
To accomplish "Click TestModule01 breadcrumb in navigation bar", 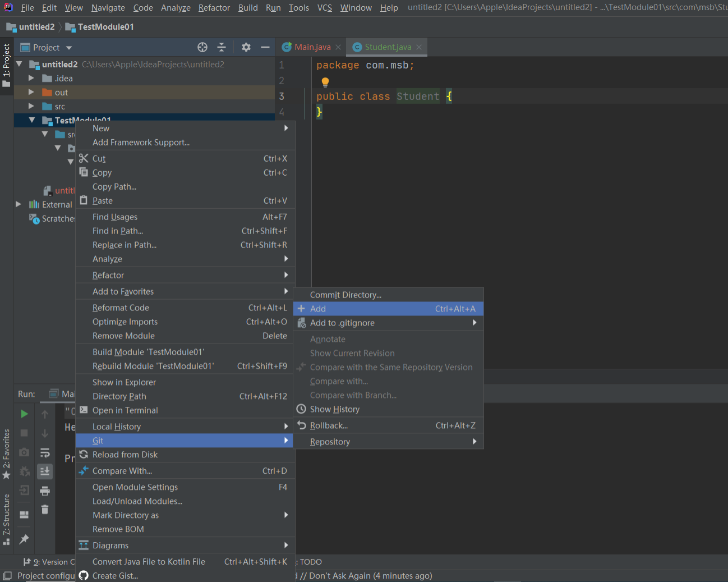I will (100, 27).
